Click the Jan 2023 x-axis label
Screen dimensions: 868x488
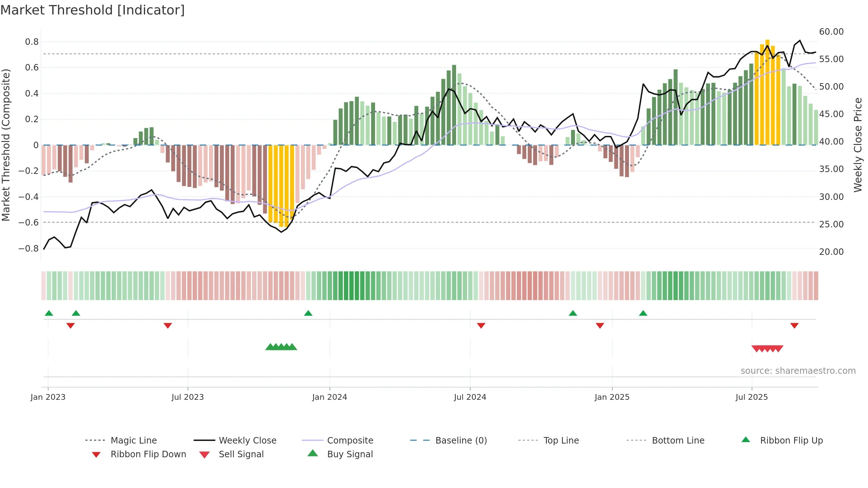point(48,397)
